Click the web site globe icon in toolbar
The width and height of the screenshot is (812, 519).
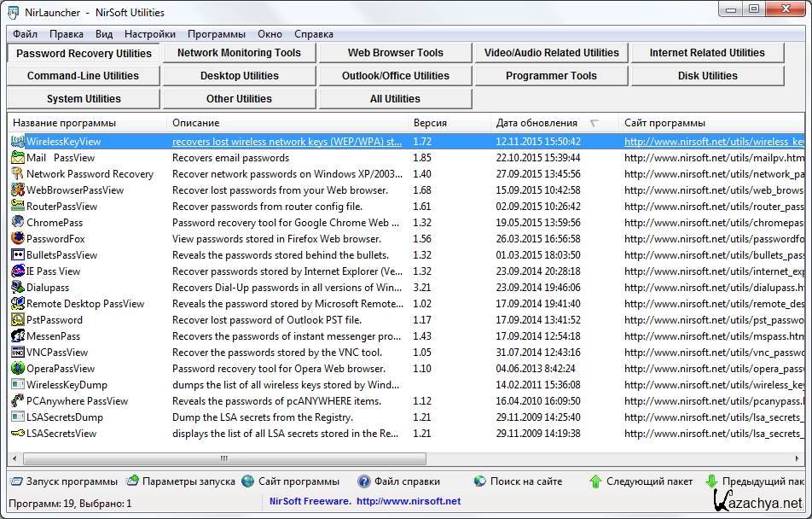248,481
